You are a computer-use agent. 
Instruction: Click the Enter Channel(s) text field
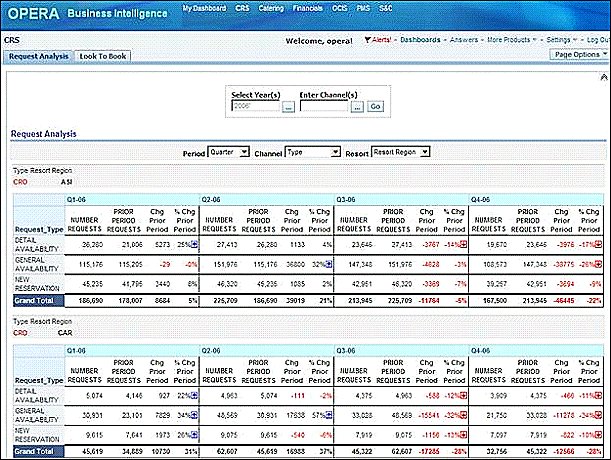click(324, 105)
